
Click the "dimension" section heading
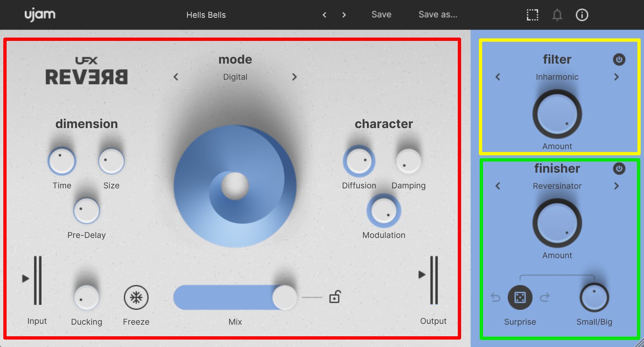pyautogui.click(x=87, y=124)
